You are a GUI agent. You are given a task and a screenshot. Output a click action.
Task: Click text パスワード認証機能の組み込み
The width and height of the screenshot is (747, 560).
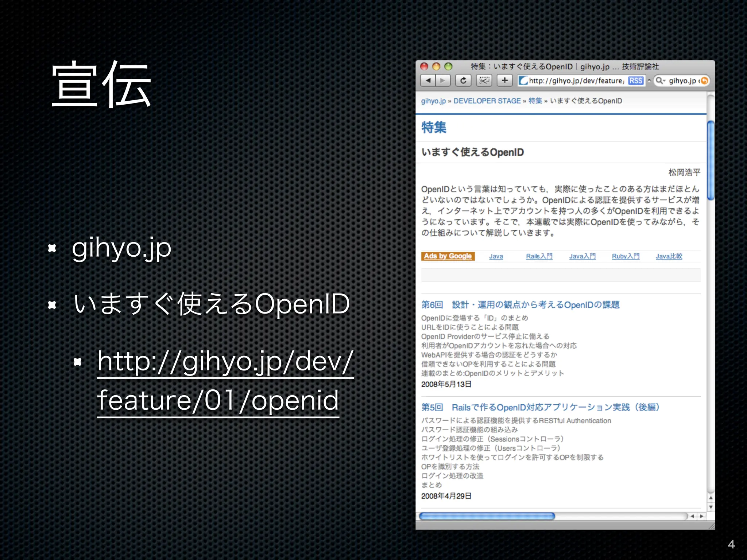(x=469, y=430)
